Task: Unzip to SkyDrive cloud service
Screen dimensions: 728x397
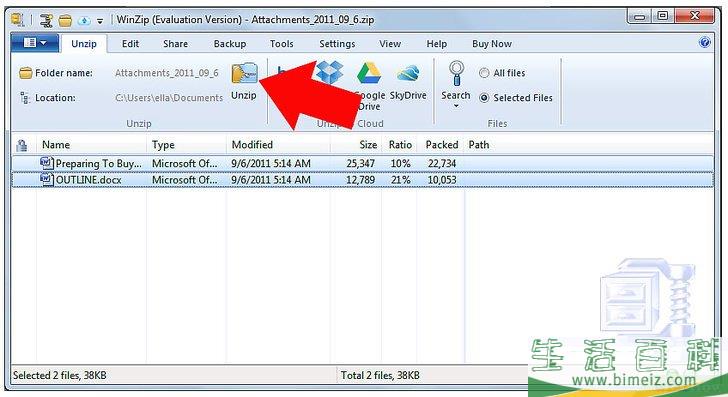Action: (x=408, y=73)
